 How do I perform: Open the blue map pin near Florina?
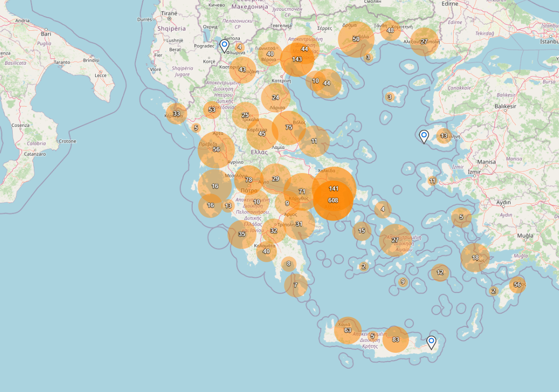point(225,44)
